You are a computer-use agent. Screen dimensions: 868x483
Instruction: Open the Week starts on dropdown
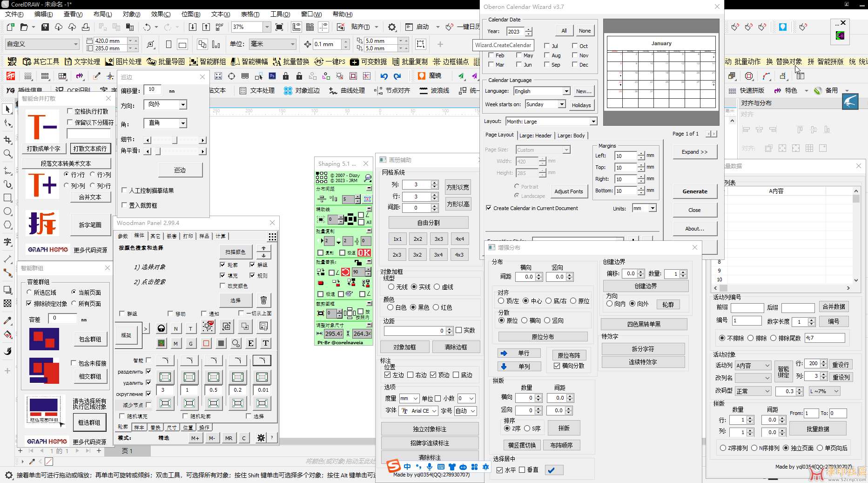click(562, 104)
